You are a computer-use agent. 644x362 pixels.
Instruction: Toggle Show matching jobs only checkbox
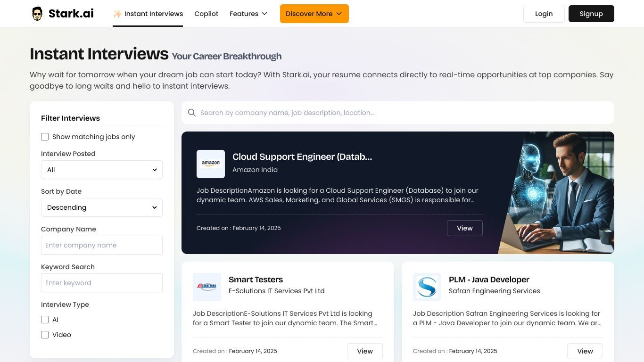pos(45,137)
